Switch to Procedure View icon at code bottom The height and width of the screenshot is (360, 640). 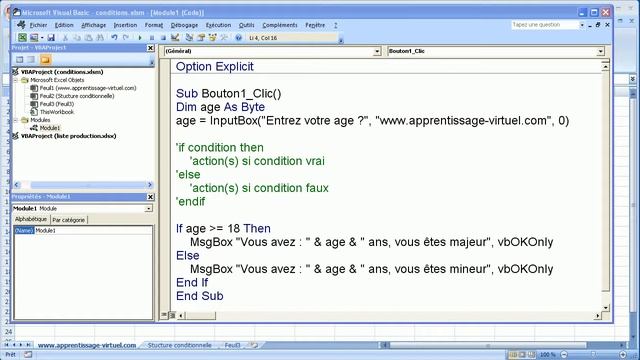164,315
